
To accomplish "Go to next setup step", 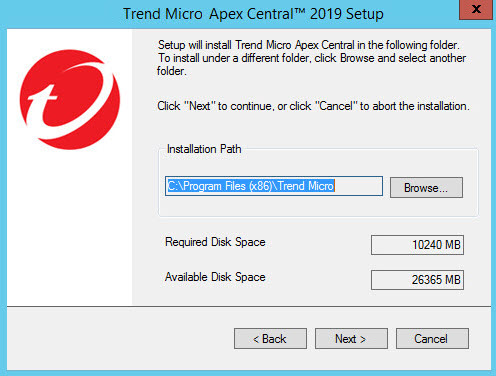I will click(351, 339).
